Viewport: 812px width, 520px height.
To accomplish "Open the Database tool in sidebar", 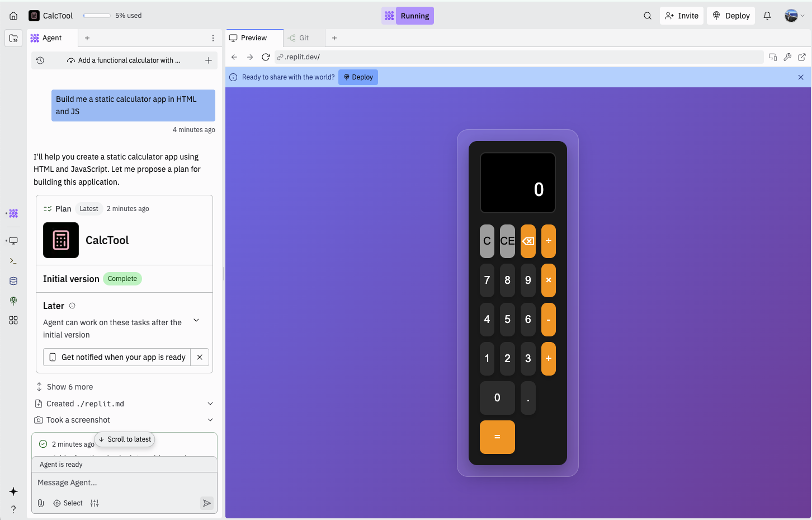I will pyautogui.click(x=13, y=281).
